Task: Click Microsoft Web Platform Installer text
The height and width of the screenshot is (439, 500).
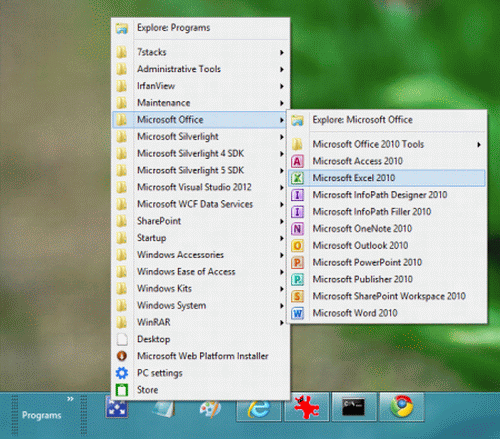Action: (203, 356)
